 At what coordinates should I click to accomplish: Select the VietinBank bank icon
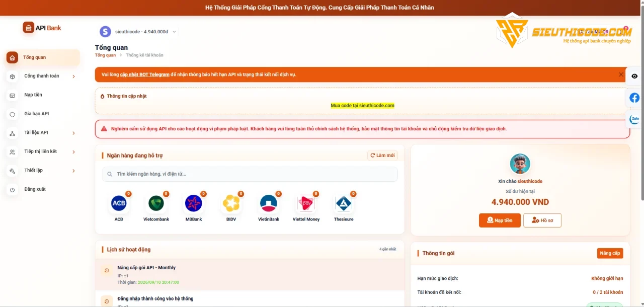coord(269,203)
